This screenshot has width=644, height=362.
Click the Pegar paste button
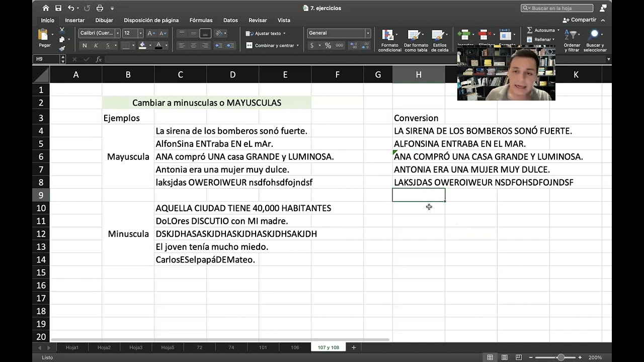click(44, 39)
